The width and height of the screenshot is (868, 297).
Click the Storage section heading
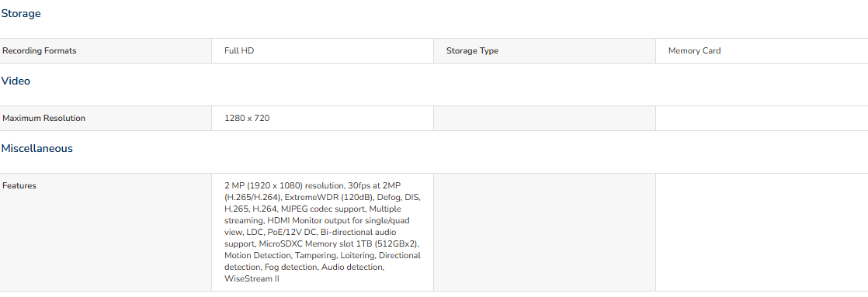click(20, 14)
